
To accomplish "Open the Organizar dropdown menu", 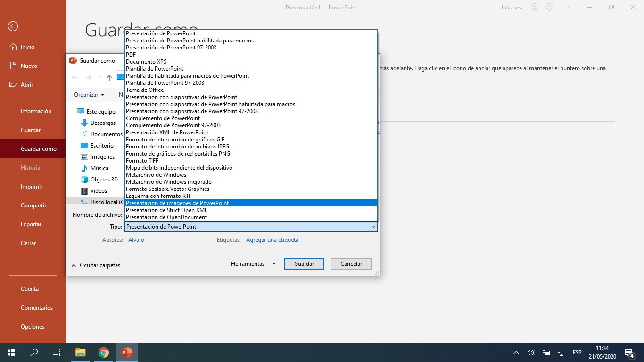I will [89, 95].
